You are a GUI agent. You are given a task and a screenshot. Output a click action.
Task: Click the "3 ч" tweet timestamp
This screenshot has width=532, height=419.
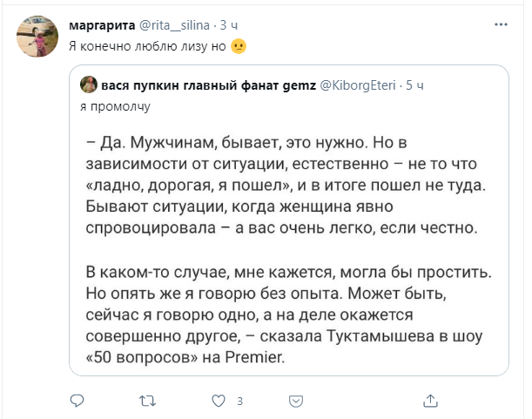click(235, 27)
